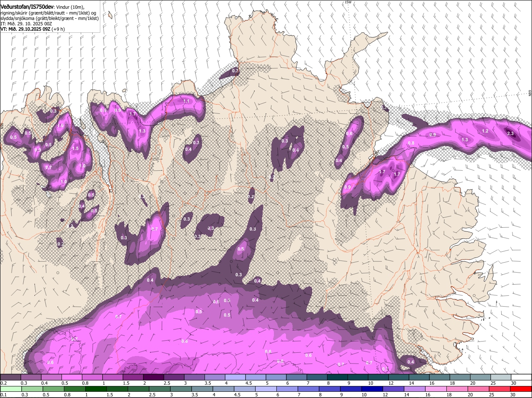The width and height of the screenshot is (532, 398).
Task: Pick the pale green lower swatch labeled 0.1
Action: coord(10,389)
